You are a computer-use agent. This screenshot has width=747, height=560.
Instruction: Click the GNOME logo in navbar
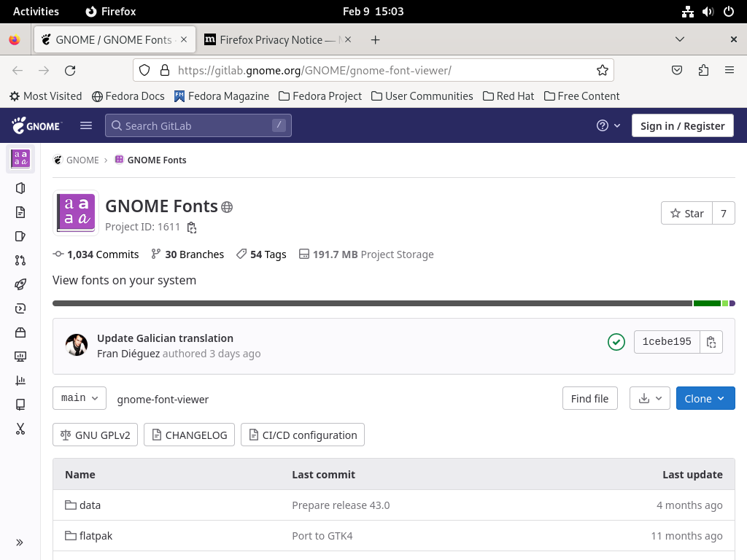pyautogui.click(x=36, y=125)
